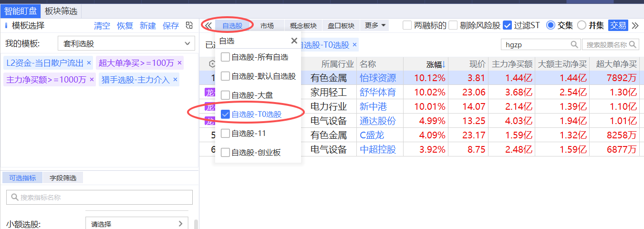Open 我的模板 dropdown showing 套利选股
Screen dimensions: 644x229
(x=126, y=44)
